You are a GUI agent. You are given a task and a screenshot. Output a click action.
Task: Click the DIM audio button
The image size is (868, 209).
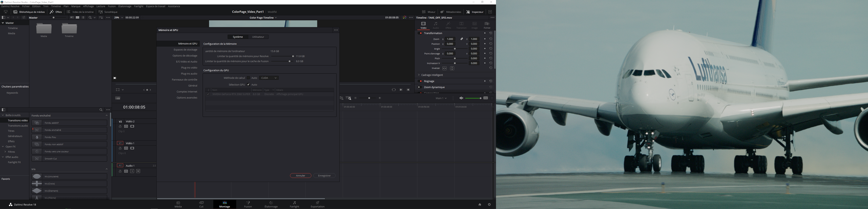coord(486,98)
